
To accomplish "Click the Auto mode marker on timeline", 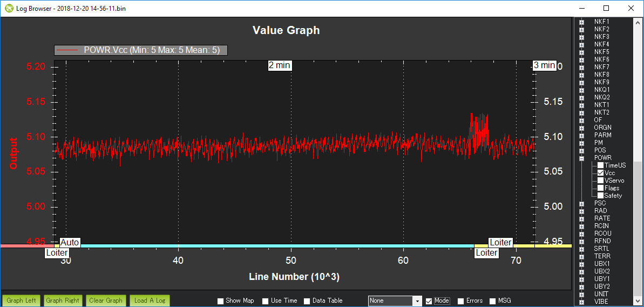I will (70, 243).
